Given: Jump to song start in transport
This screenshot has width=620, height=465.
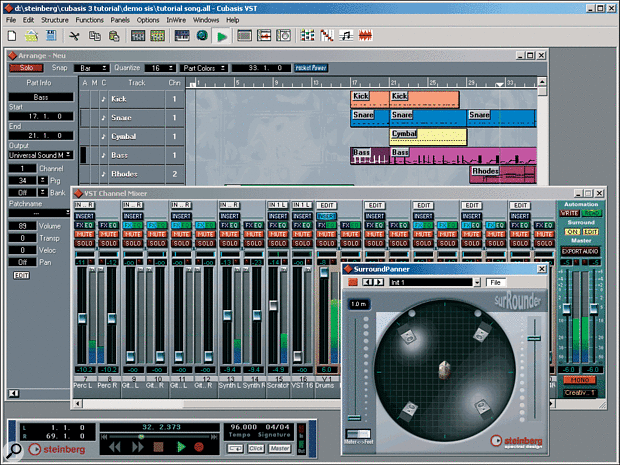Looking at the screenshot, I should (104, 437).
